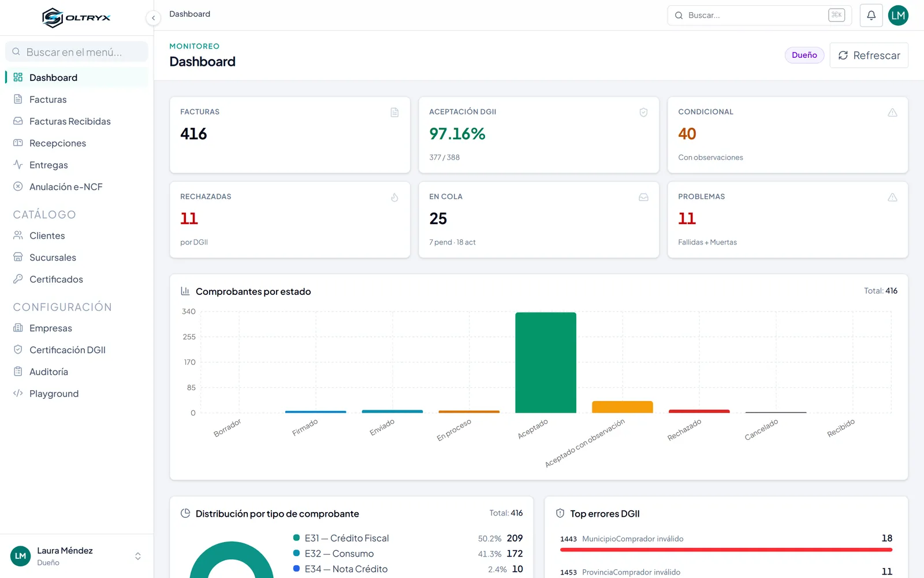Open Auditoría page
This screenshot has height=578, width=924.
[76, 372]
